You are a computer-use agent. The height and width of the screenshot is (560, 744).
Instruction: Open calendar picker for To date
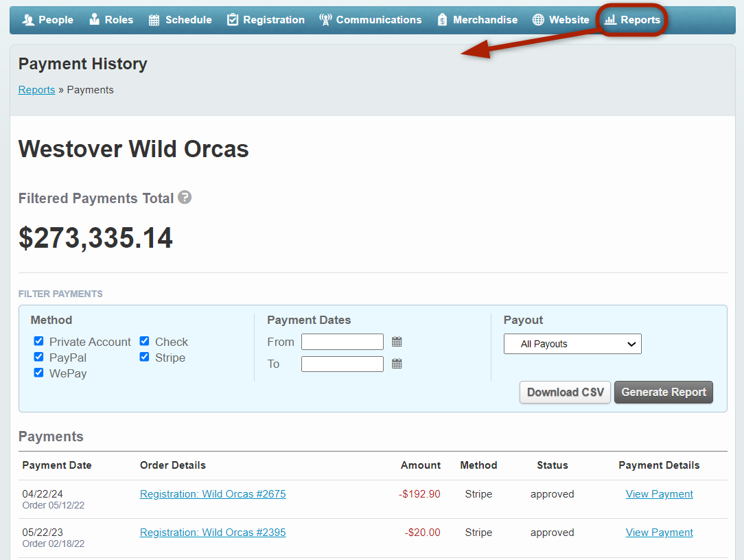pos(397,364)
